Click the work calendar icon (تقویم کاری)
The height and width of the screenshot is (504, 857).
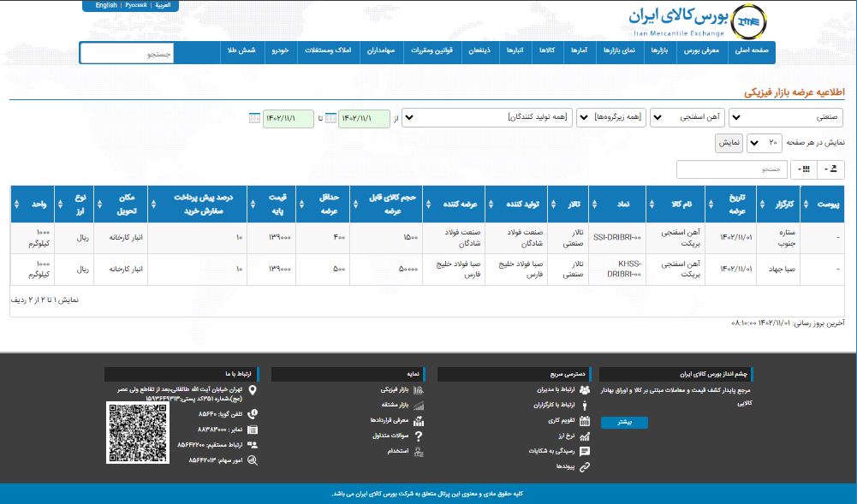(x=585, y=420)
